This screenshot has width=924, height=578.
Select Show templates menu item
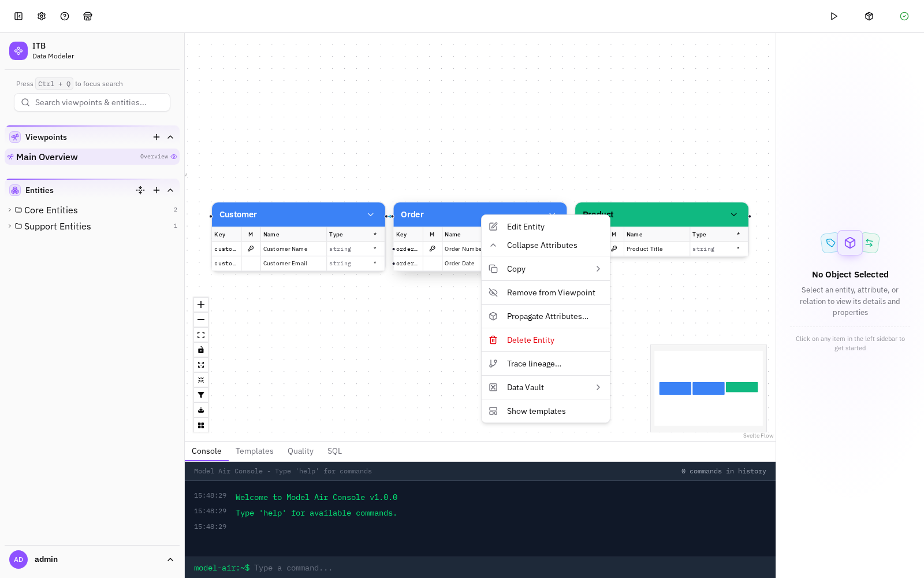[x=546, y=411]
